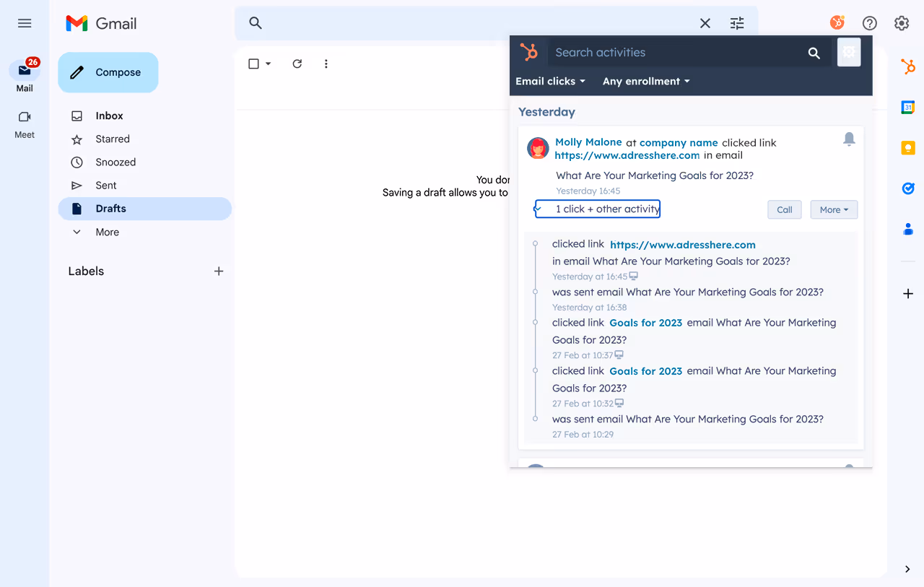The width and height of the screenshot is (924, 587).
Task: Open the Any enrollment filter dropdown
Action: [645, 81]
